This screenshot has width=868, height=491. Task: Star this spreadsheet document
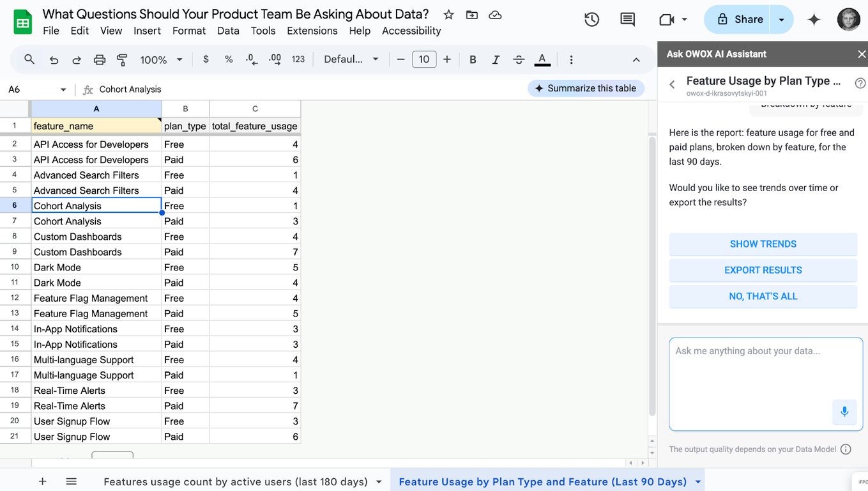(x=449, y=15)
